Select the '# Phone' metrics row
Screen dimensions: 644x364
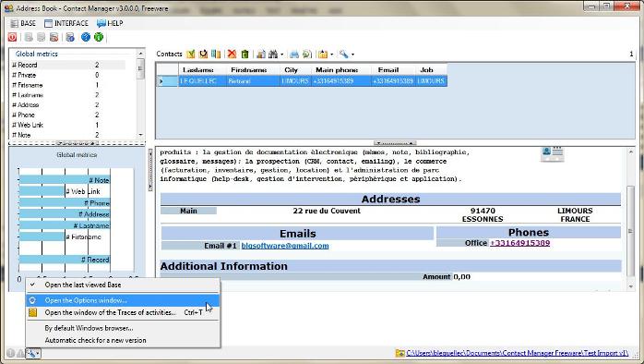click(67, 115)
